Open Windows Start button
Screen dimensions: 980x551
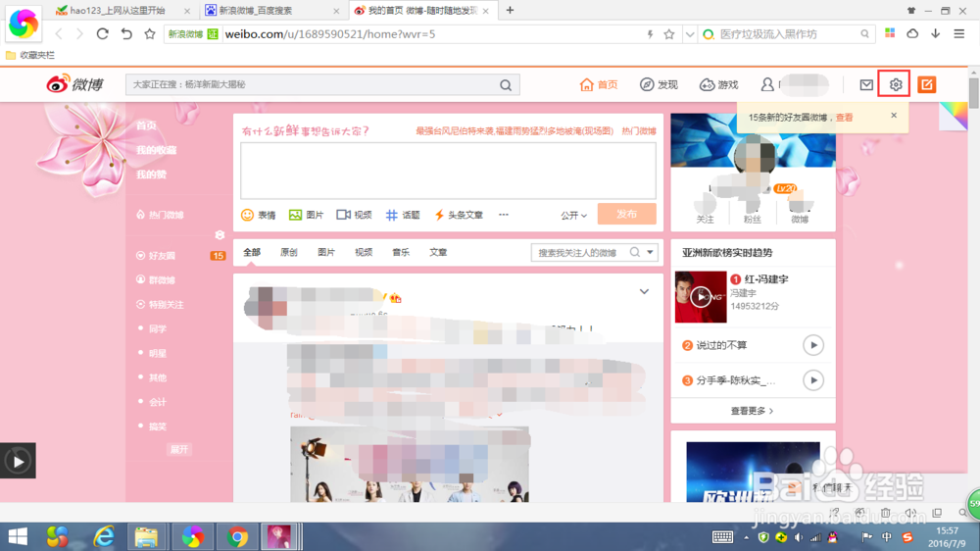coord(18,536)
